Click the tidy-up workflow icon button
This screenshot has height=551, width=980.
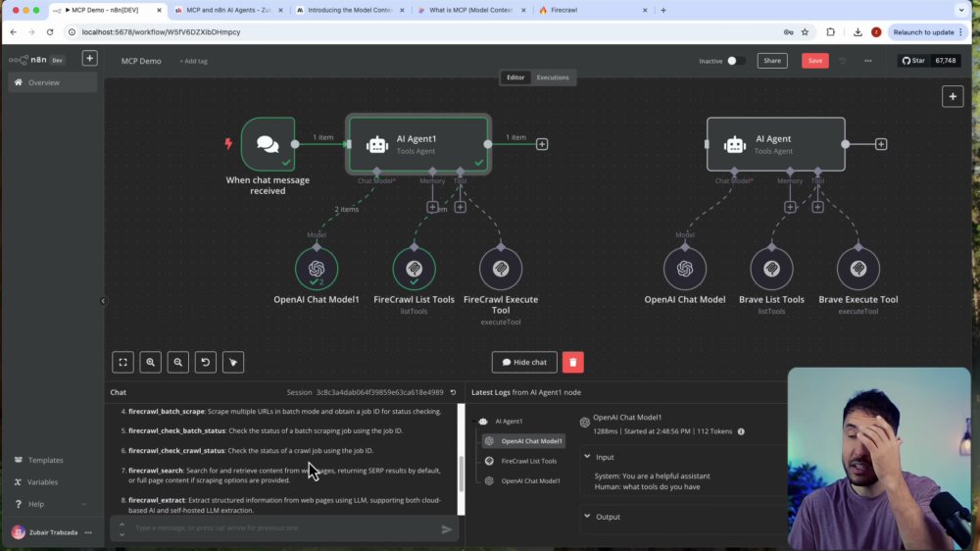click(x=233, y=362)
